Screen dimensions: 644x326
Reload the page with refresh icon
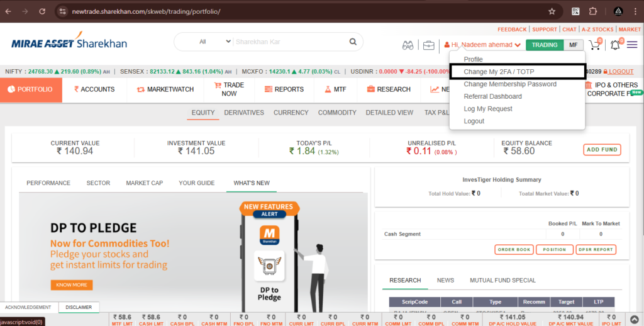(x=42, y=11)
